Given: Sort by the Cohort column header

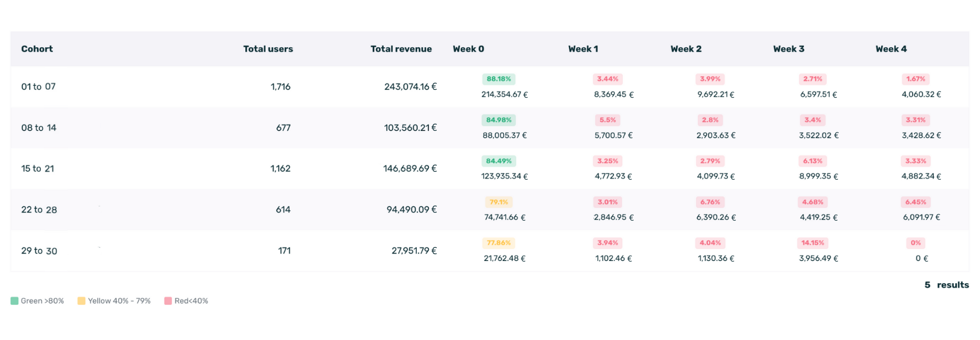Looking at the screenshot, I should 37,49.
